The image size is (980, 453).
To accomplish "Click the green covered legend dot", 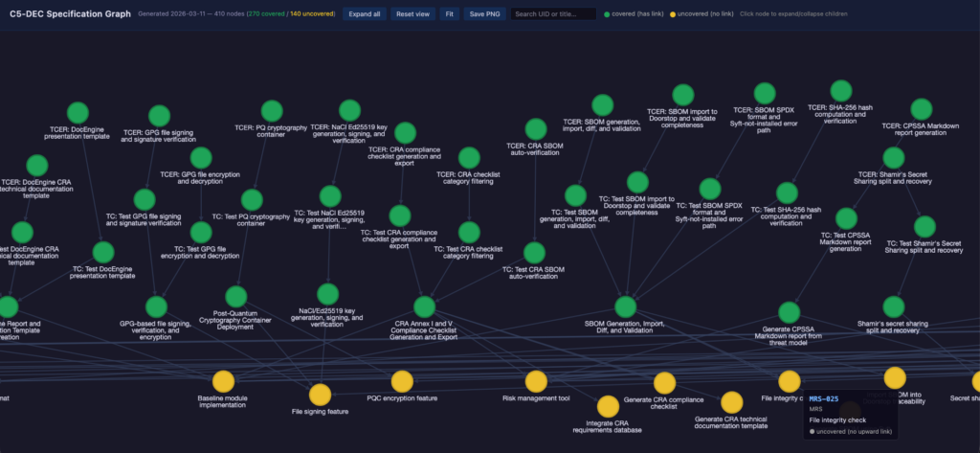I will 608,14.
